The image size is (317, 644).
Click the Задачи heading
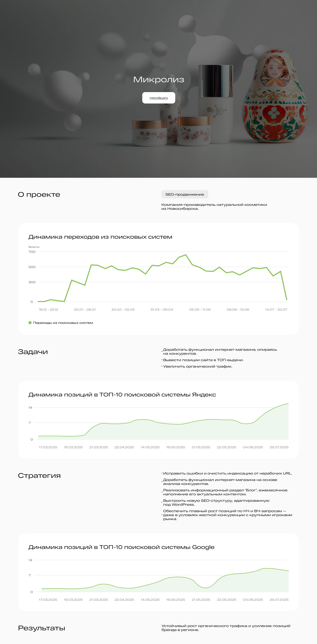pyautogui.click(x=33, y=352)
